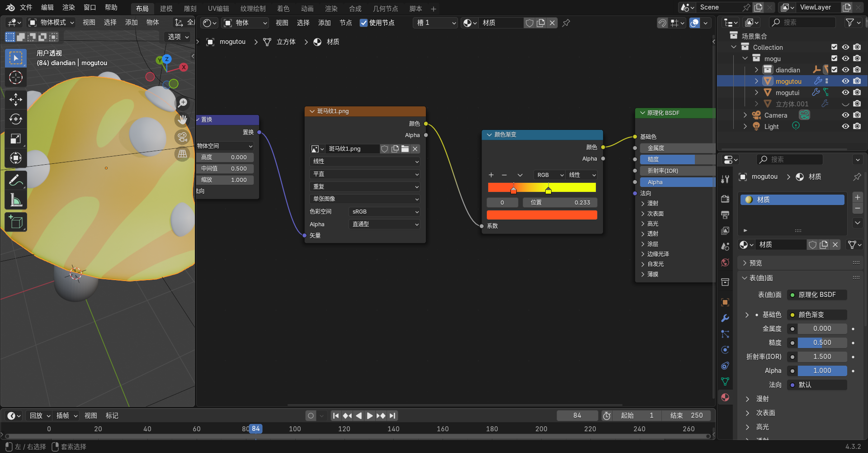The image size is (868, 453).
Task: Expand the diandian item in outliner
Action: coord(756,70)
